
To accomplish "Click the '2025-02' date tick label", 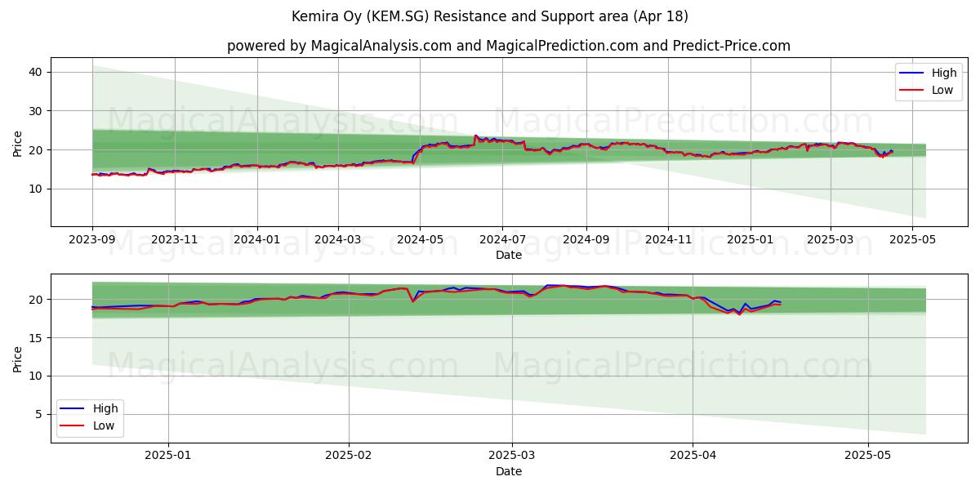I will pos(349,457).
